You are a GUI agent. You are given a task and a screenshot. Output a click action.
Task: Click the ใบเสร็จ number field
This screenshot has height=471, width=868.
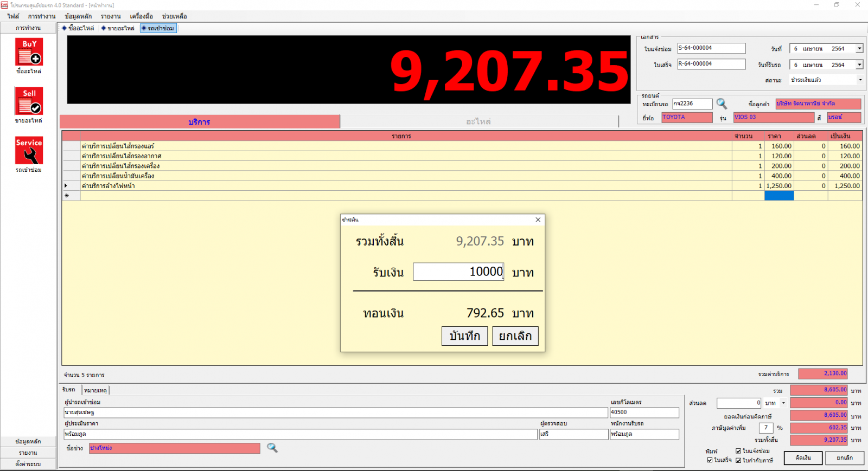(711, 64)
